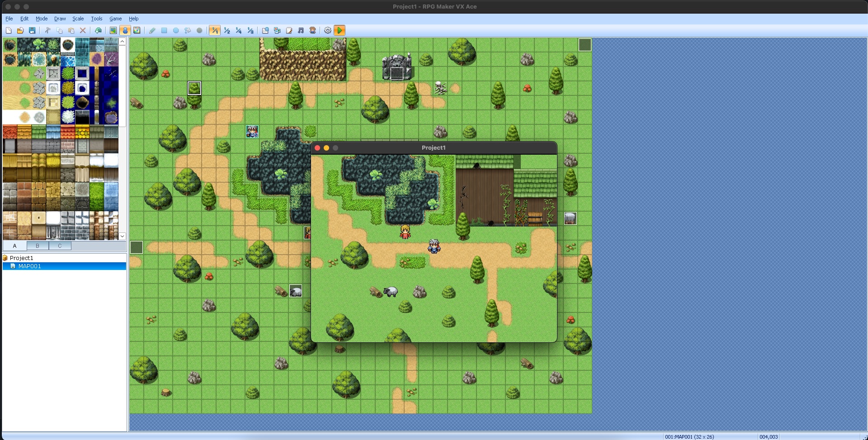Screen dimensions: 868x440
Task: Open the Script Editor icon
Action: click(x=289, y=30)
